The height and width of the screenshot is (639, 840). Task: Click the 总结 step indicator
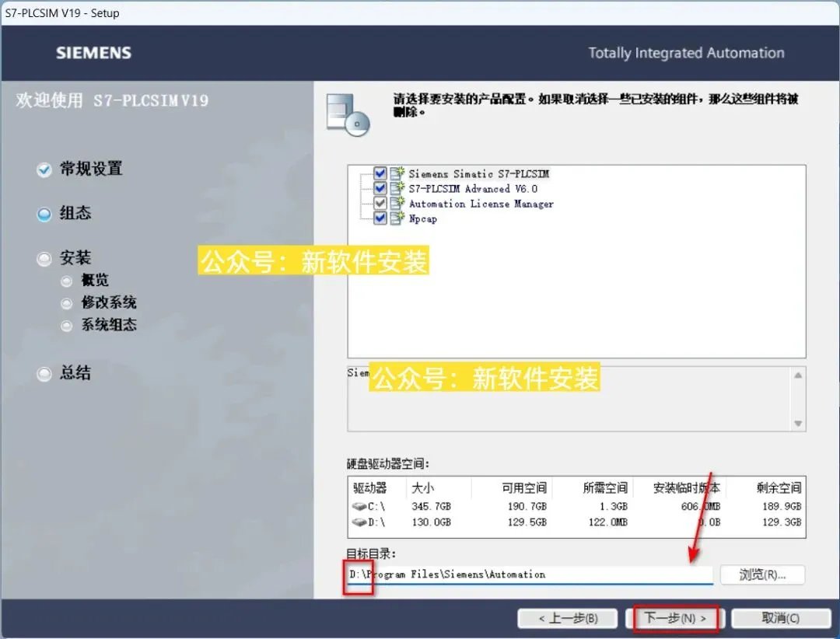point(44,374)
